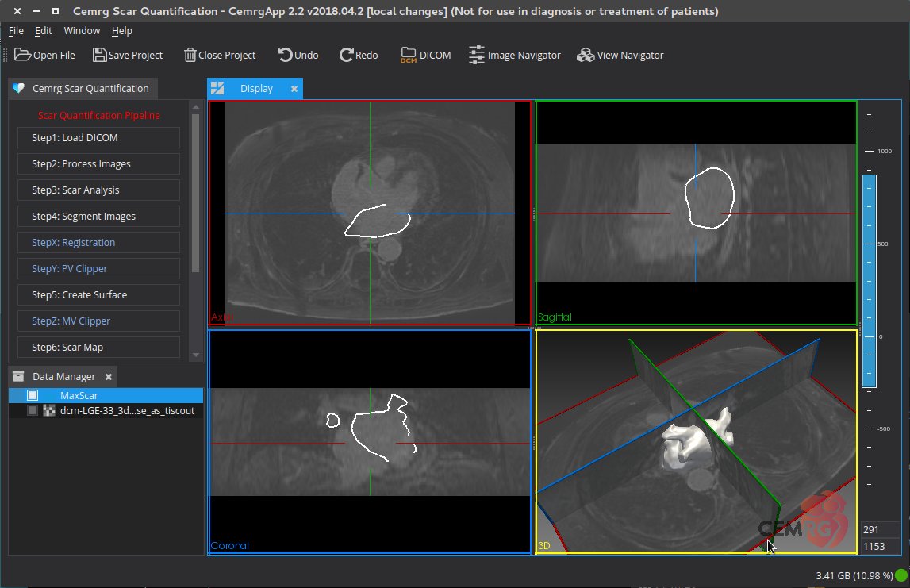
Task: Click the toolbar drag handle grip
Action: pyautogui.click(x=6, y=55)
